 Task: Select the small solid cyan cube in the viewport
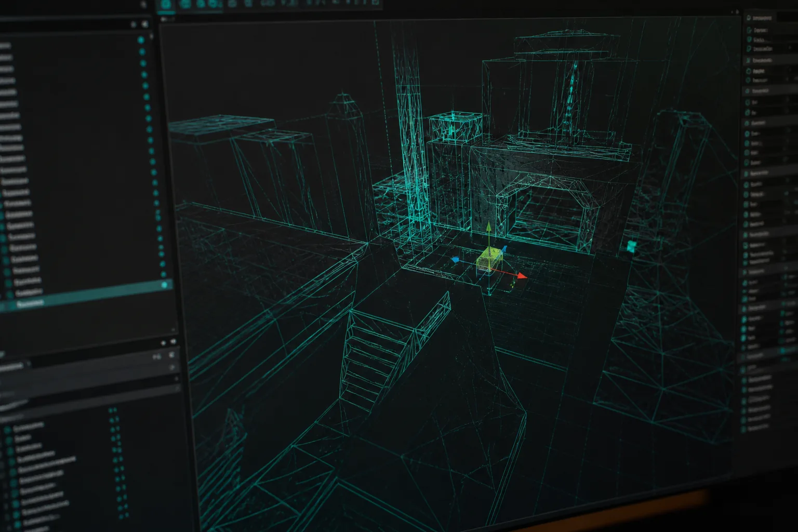(x=631, y=246)
